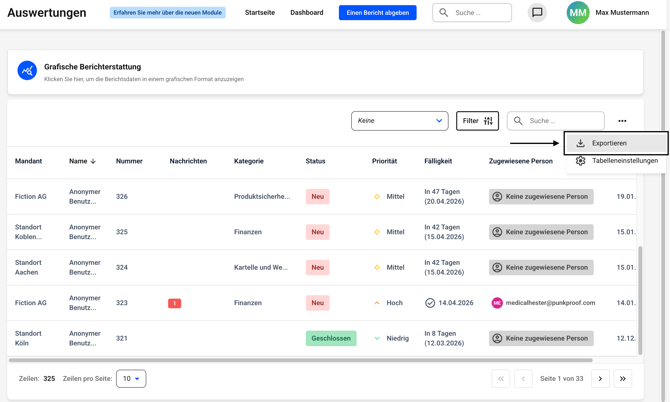Open the chat messages icon
Image resolution: width=670 pixels, height=402 pixels.
(x=537, y=13)
